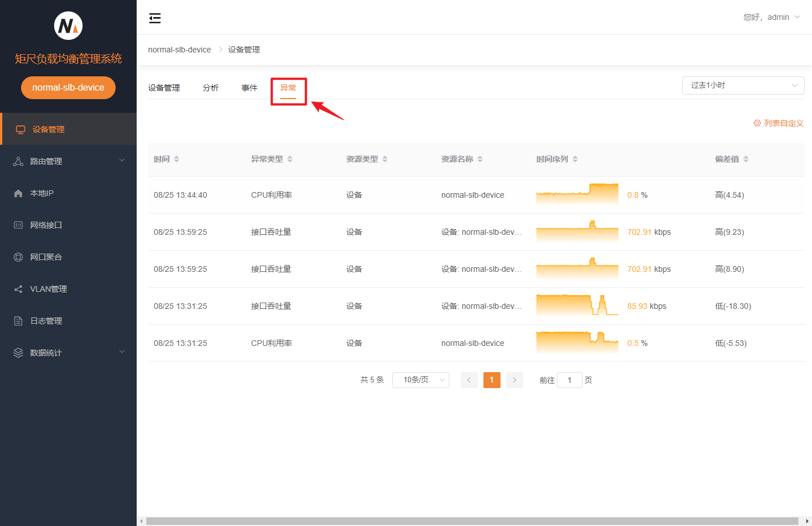Click the 列表自定义 link
Screen dimensions: 812x526
click(x=778, y=123)
